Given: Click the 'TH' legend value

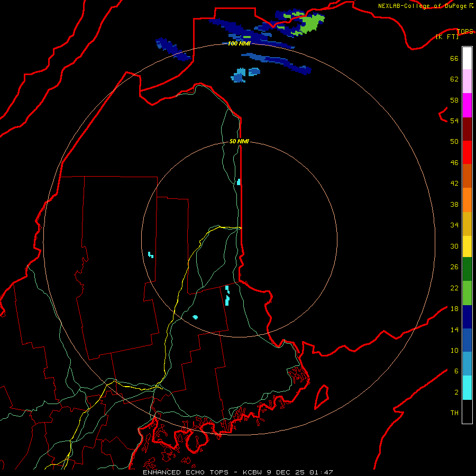Looking at the screenshot, I should [x=454, y=413].
